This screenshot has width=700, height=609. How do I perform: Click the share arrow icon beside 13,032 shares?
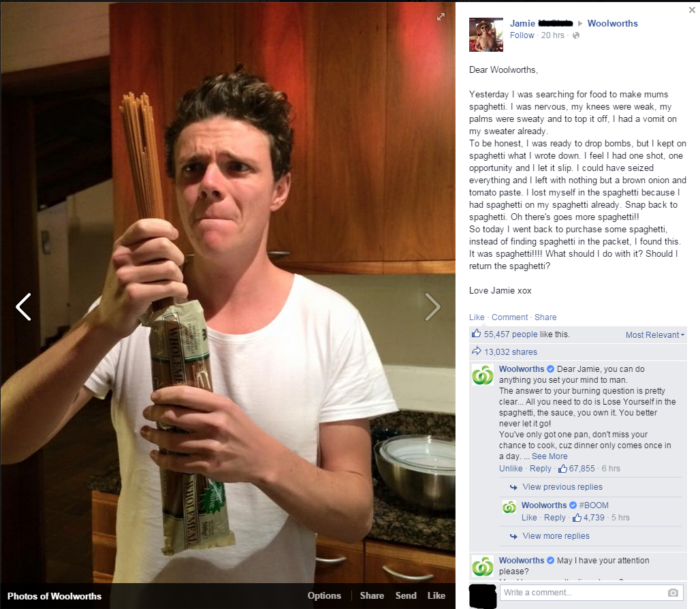coord(477,351)
